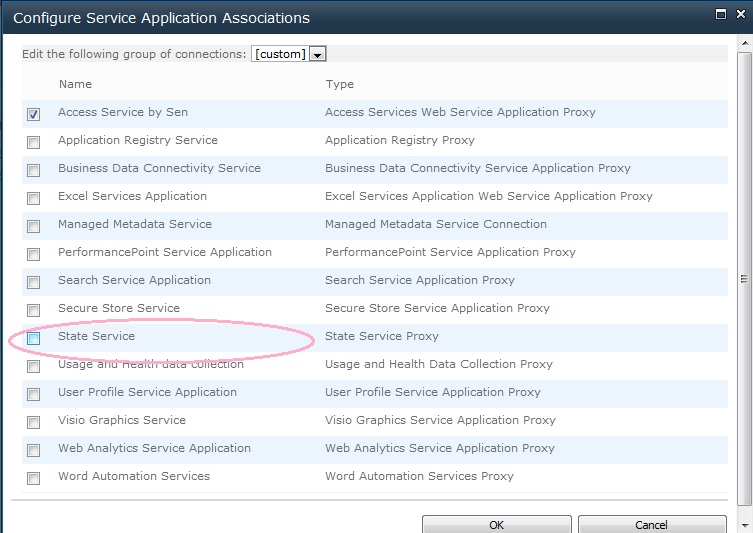
Task: Enable the Application Registry Service checkbox
Action: 34,142
